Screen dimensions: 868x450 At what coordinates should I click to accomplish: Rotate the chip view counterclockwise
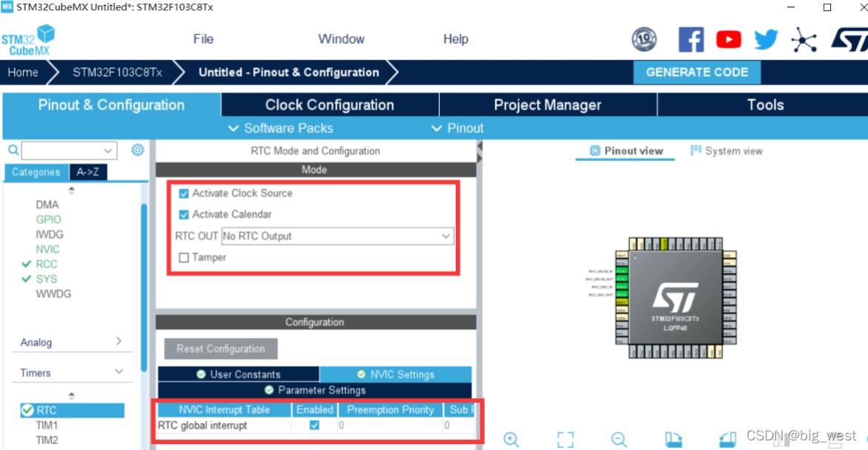(x=727, y=440)
